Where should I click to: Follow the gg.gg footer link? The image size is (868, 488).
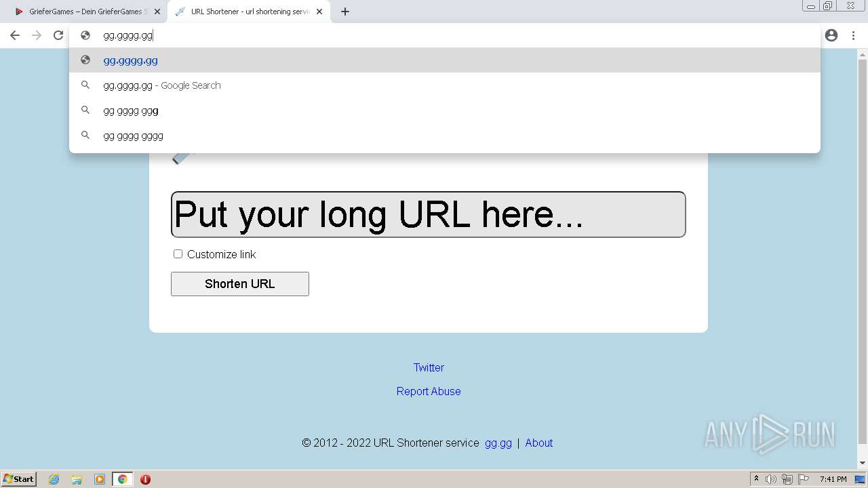(x=498, y=443)
